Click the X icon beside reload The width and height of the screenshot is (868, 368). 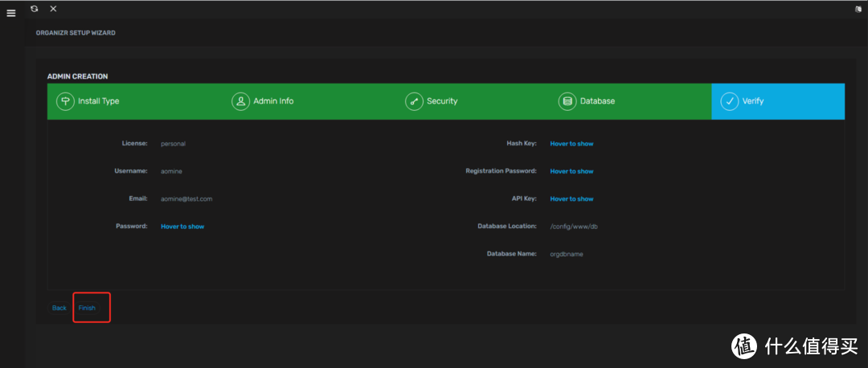53,8
